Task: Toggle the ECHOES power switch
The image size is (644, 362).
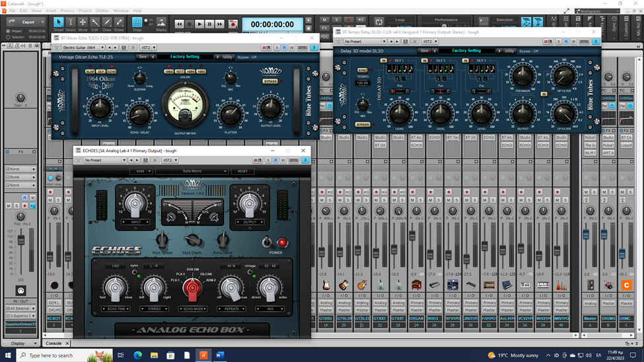Action: [267, 242]
